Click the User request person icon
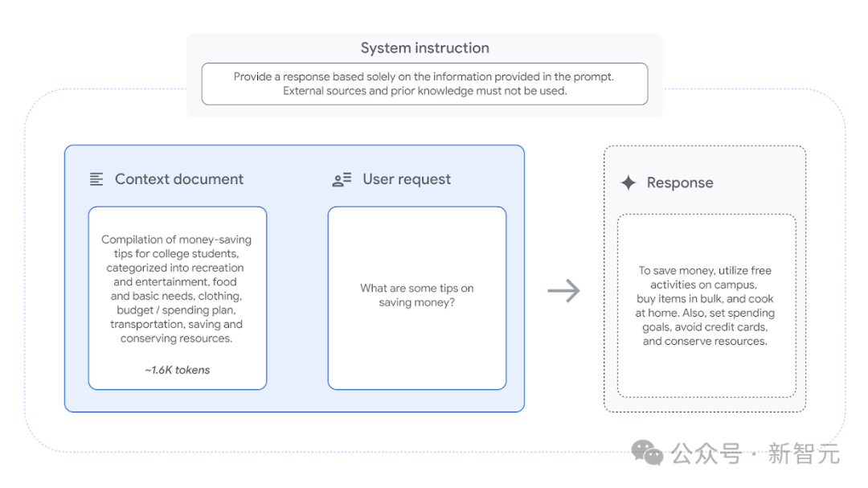868x488 pixels. [342, 179]
